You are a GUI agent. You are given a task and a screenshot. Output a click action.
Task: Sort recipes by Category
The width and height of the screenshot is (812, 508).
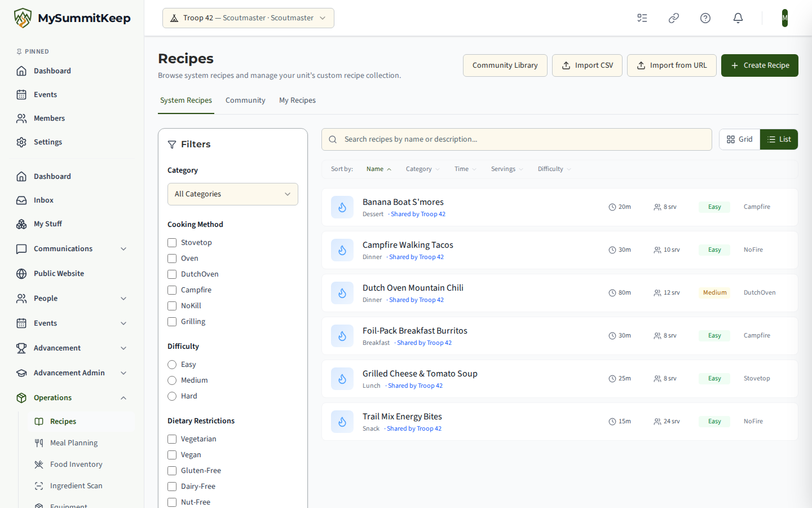(x=422, y=169)
